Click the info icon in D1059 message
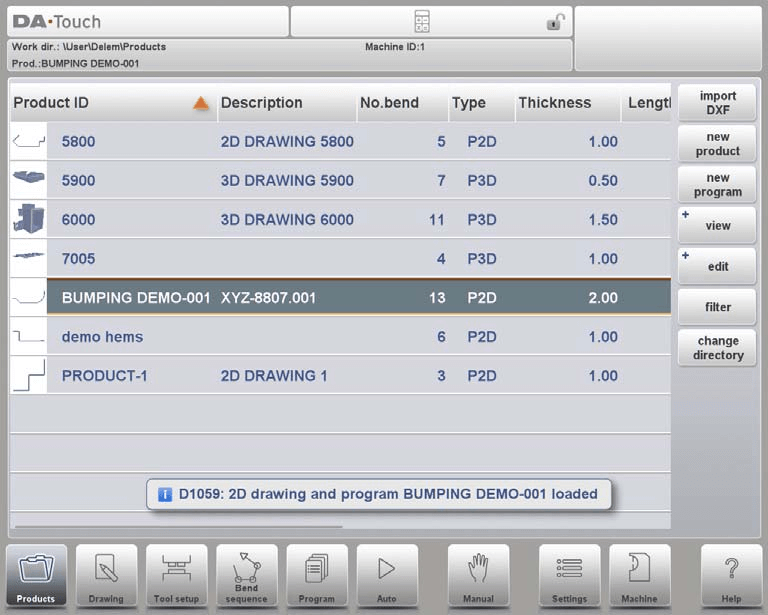Viewport: 768px width, 615px height. pos(165,495)
